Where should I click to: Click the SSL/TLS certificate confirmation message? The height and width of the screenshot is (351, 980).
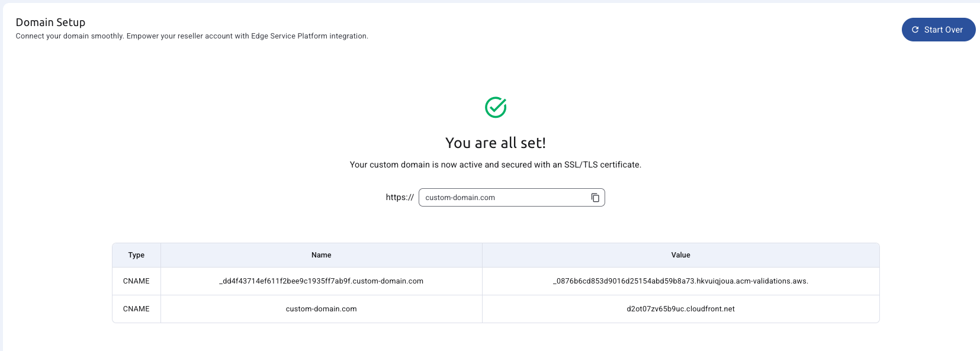tap(496, 165)
